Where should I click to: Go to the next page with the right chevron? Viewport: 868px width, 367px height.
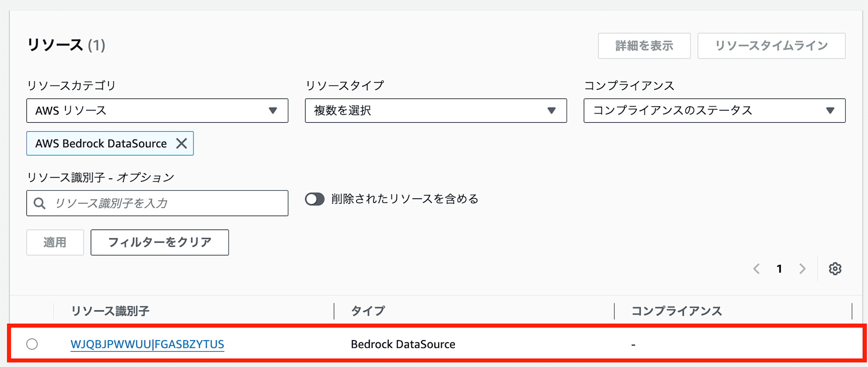click(x=802, y=269)
